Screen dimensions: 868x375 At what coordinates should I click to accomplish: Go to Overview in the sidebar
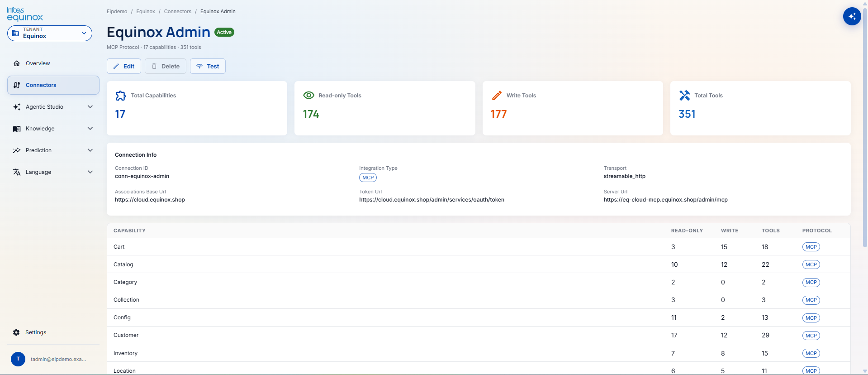pyautogui.click(x=53, y=63)
